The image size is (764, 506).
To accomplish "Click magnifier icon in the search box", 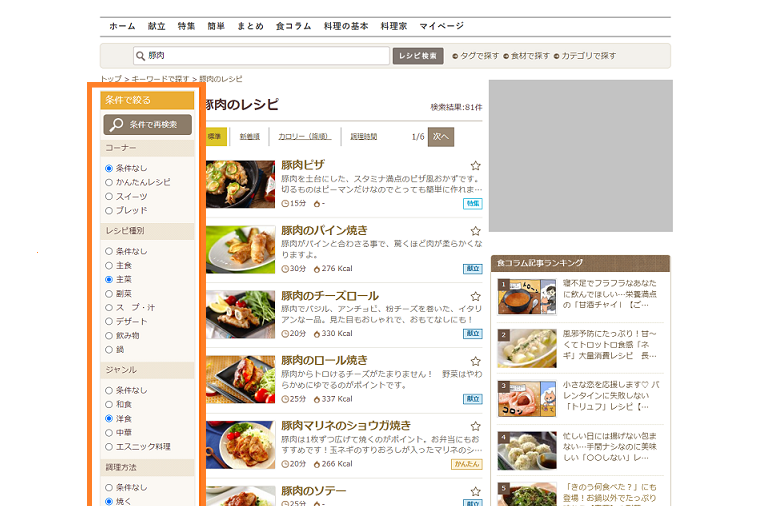I will click(x=141, y=56).
